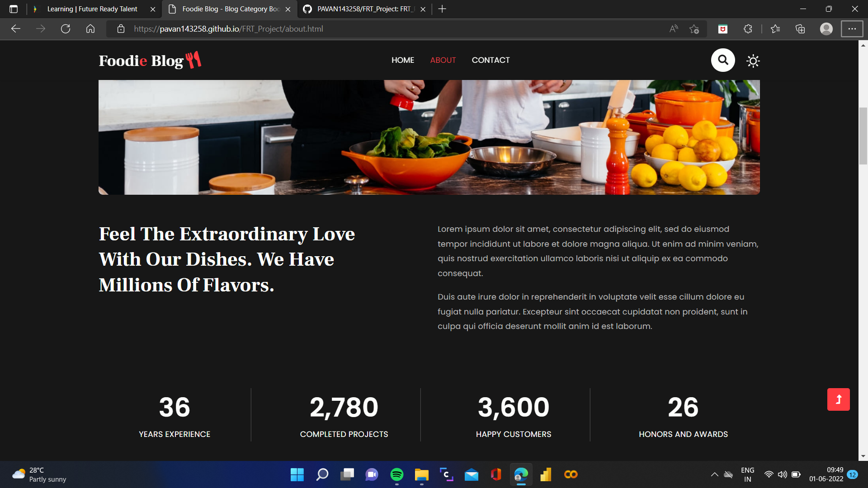Add this page to favorites star
The image size is (868, 488).
(694, 29)
